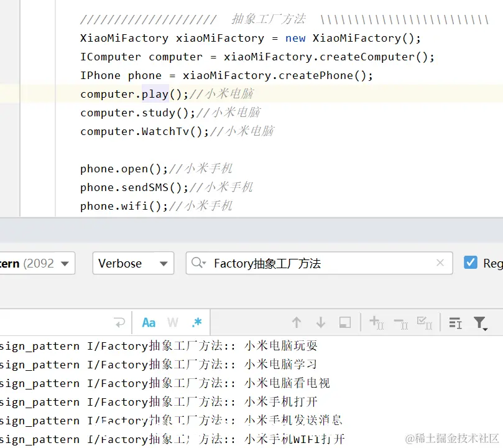
Task: Click line IPhone phone = createPhone()
Action: click(226, 75)
